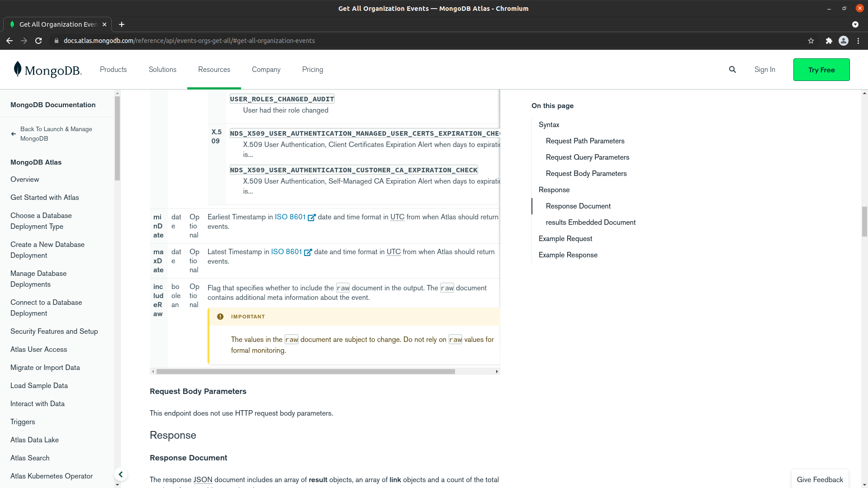The width and height of the screenshot is (868, 488).
Task: Open Get Started with Atlas
Action: [x=45, y=198]
